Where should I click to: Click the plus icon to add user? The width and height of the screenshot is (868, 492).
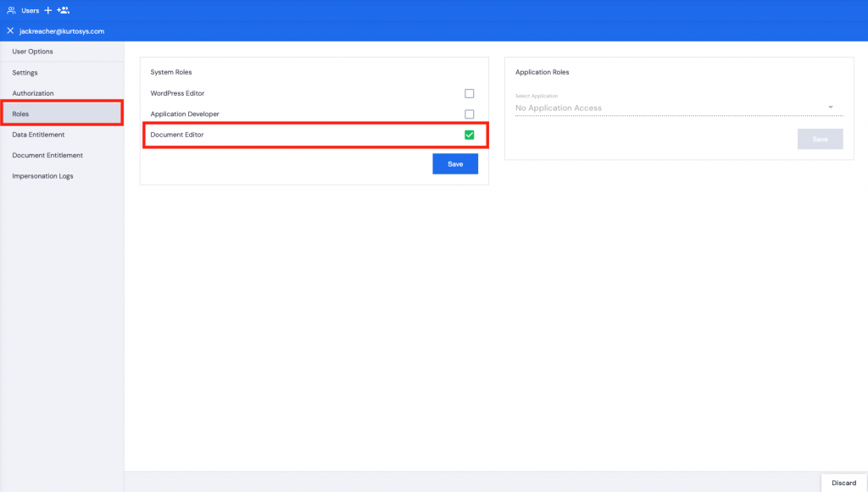point(48,10)
